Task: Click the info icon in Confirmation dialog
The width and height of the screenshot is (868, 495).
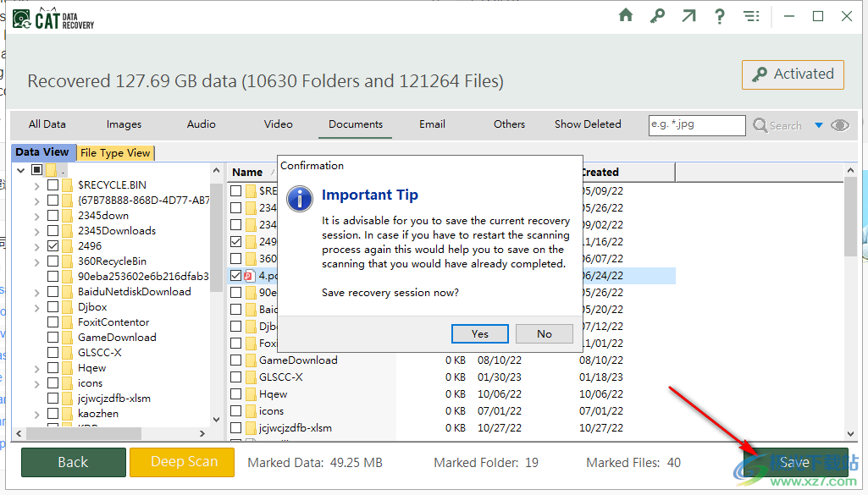Action: [300, 198]
